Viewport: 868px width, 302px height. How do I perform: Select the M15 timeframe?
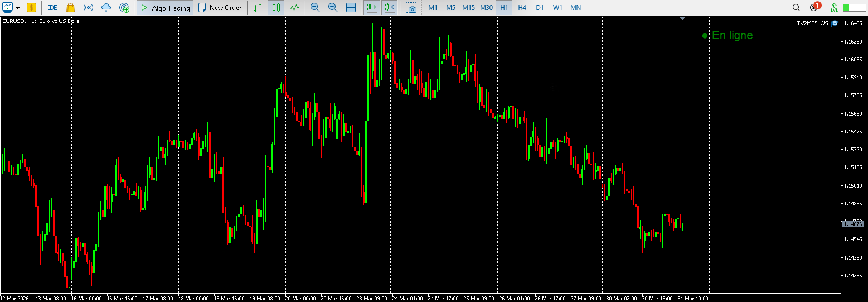[468, 8]
